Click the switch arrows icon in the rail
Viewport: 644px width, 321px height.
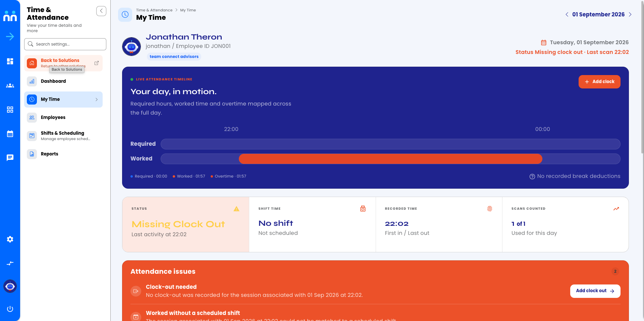pyautogui.click(x=10, y=263)
